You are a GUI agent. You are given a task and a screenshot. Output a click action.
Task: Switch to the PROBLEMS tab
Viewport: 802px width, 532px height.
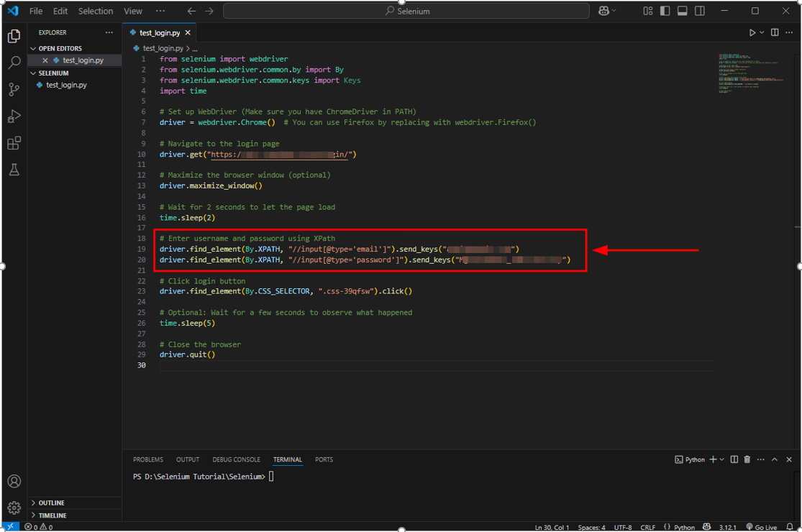(148, 459)
